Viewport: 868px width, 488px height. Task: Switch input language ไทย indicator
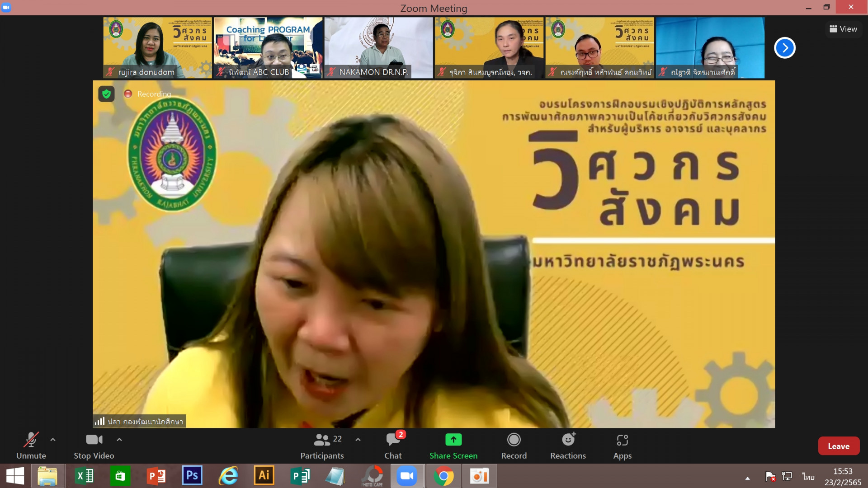tap(808, 476)
